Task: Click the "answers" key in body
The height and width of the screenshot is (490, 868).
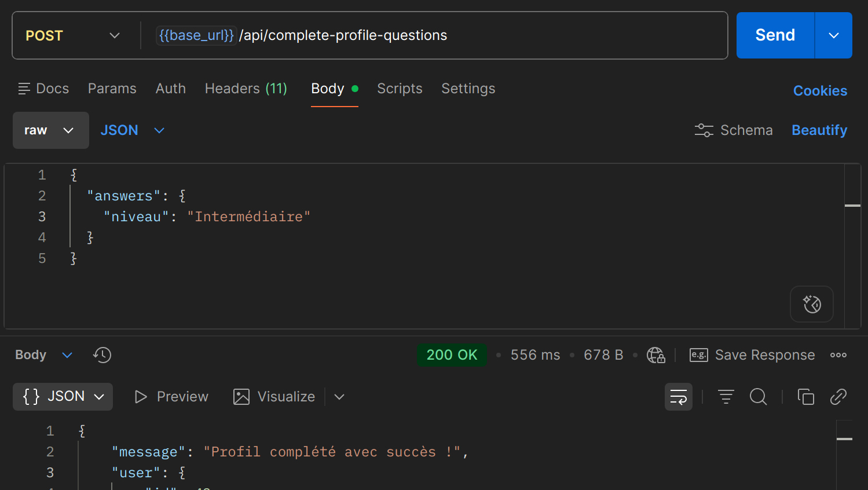Action: pos(123,196)
